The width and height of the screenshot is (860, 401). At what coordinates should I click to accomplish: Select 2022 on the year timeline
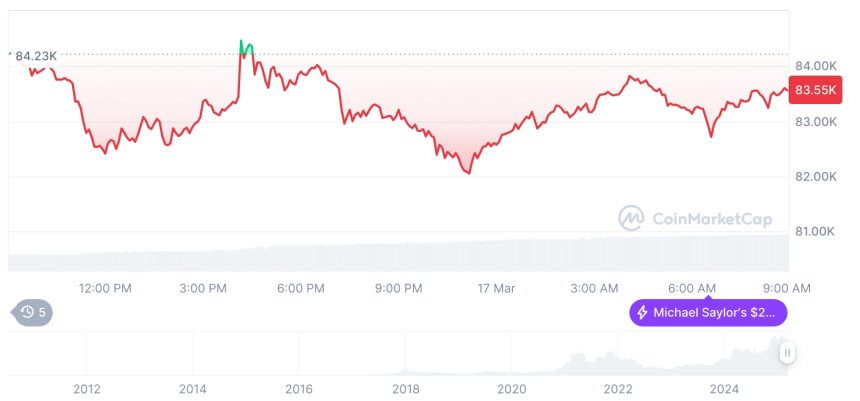coord(618,388)
